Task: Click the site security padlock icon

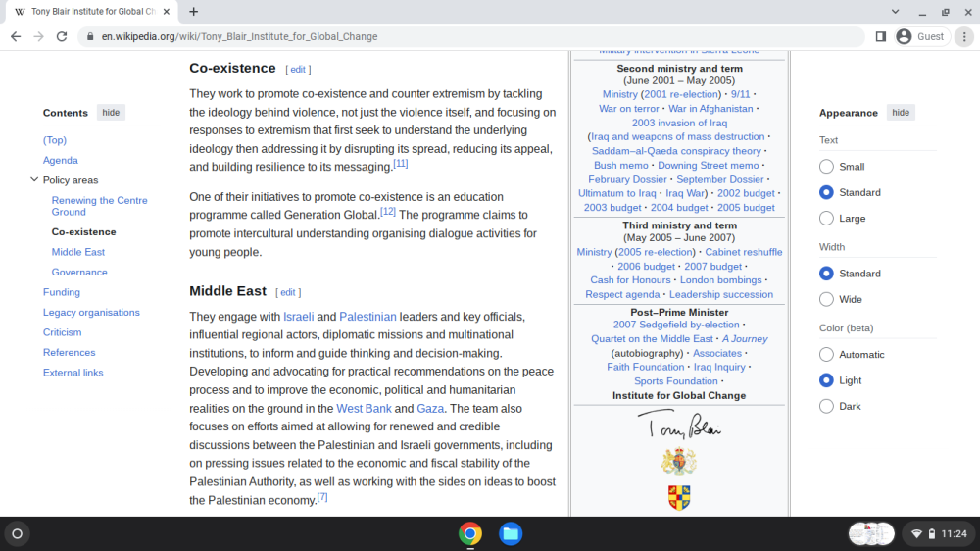Action: point(90,36)
